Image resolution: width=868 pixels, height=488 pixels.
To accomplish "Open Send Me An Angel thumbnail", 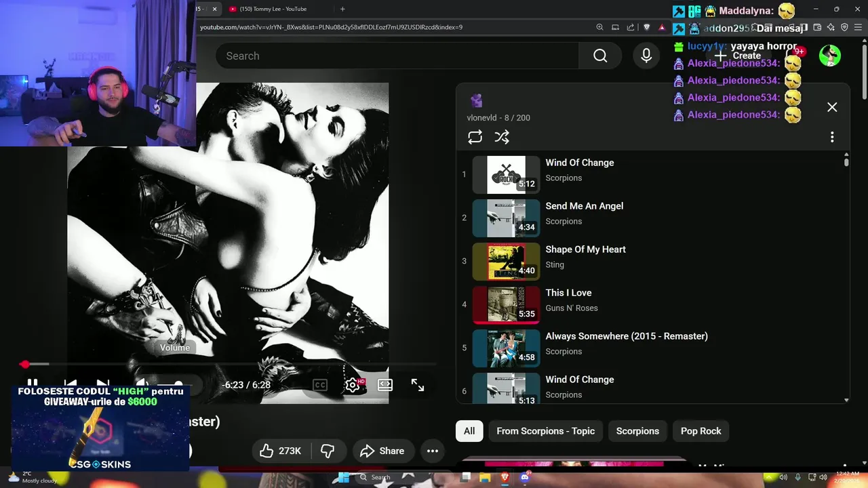I will (x=506, y=218).
